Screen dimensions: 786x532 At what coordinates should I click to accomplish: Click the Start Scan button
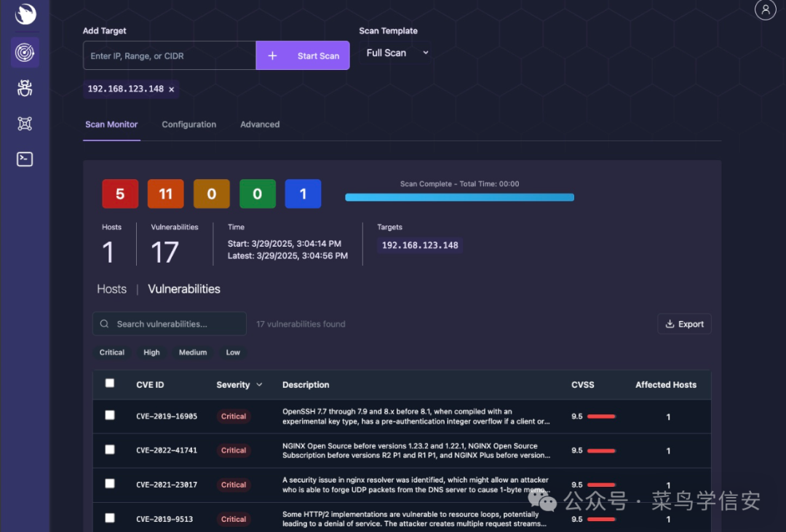pyautogui.click(x=303, y=55)
